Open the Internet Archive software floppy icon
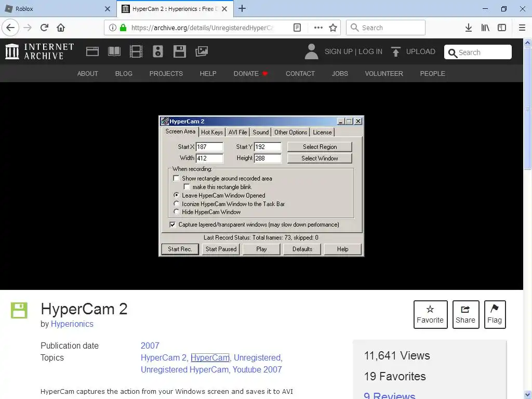The height and width of the screenshot is (399, 532). [179, 51]
